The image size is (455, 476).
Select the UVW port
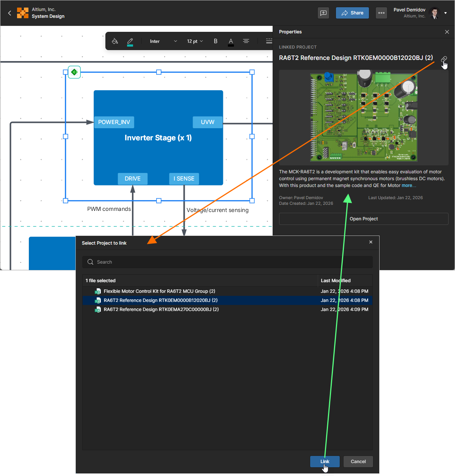(207, 122)
